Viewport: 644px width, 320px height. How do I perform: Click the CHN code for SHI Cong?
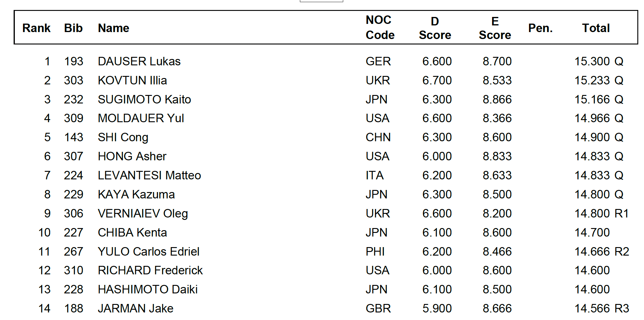(x=378, y=137)
